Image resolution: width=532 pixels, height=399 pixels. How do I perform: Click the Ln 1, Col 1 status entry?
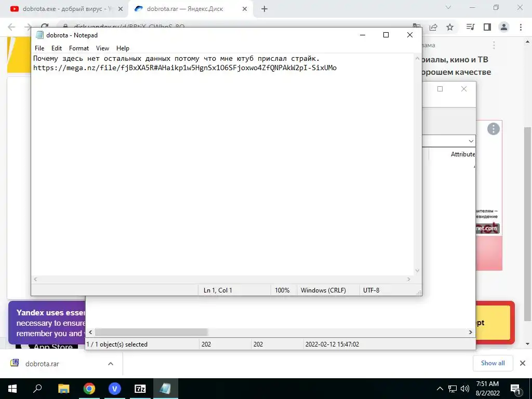pos(218,290)
